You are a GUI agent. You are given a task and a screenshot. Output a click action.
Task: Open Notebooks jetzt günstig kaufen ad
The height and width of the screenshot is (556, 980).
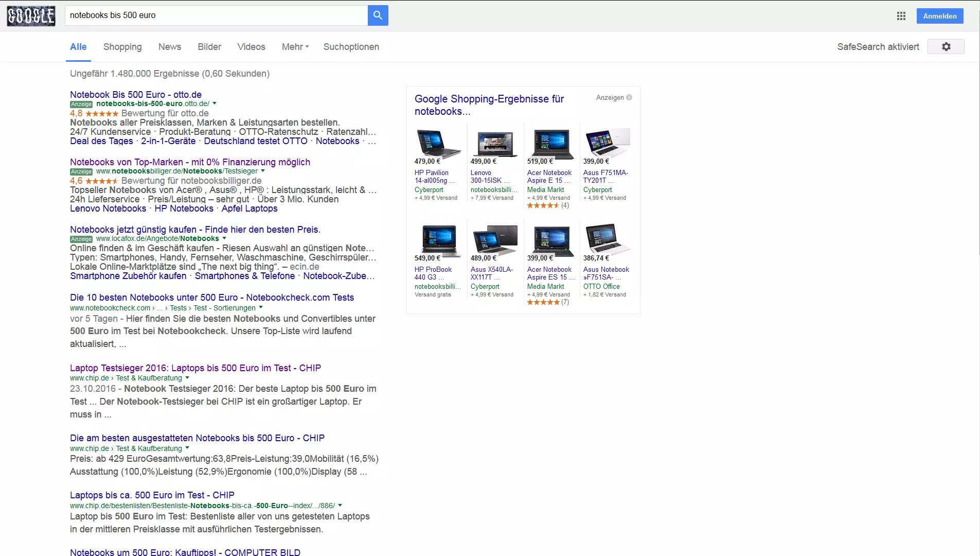[195, 230]
